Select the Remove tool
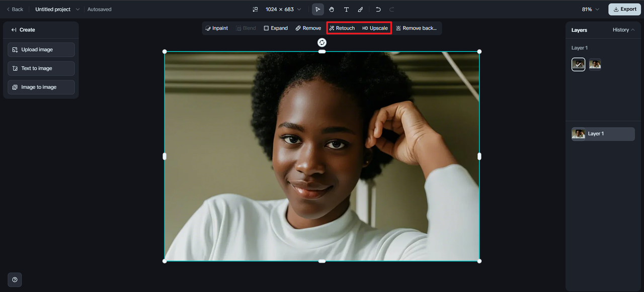The image size is (644, 292). (308, 28)
